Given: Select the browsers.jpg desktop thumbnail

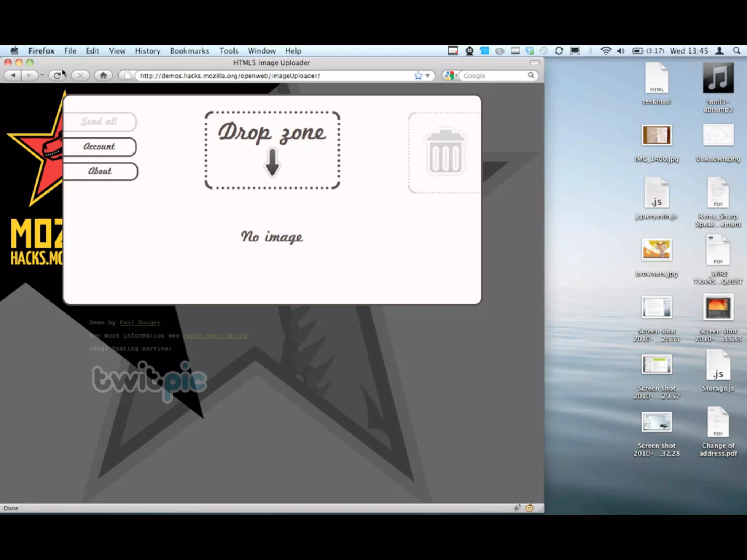Looking at the screenshot, I should (x=656, y=250).
